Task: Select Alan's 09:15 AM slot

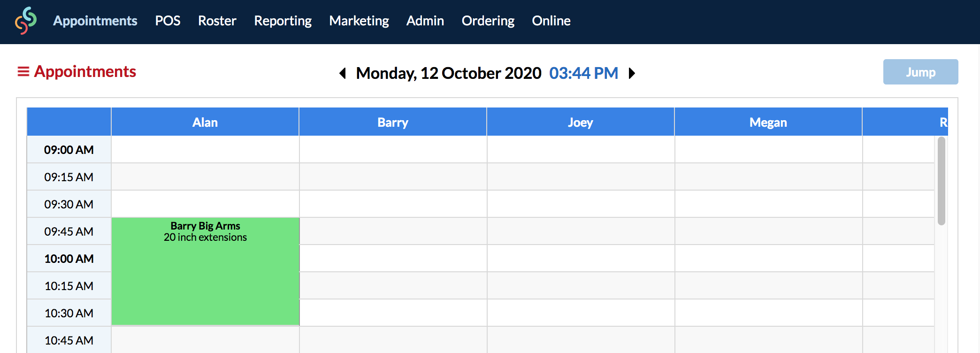Action: pyautogui.click(x=205, y=177)
